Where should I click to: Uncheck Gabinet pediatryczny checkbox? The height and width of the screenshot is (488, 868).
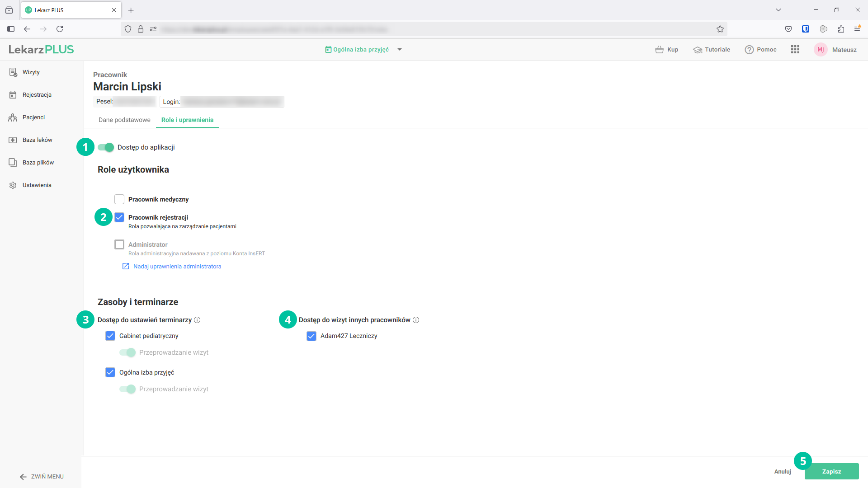[110, 336]
